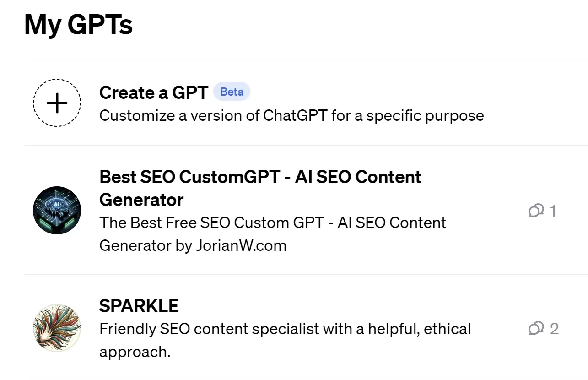Click the Beta badge
Viewport: 588px width, 380px height.
(x=232, y=92)
